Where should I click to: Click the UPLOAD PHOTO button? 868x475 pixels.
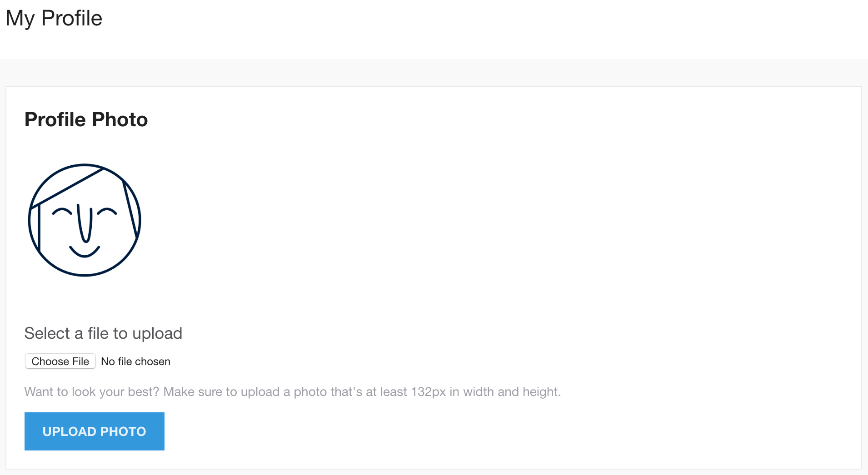(95, 431)
